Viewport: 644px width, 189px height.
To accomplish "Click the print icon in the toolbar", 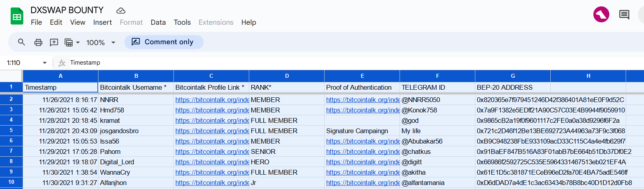I will pyautogui.click(x=38, y=42).
